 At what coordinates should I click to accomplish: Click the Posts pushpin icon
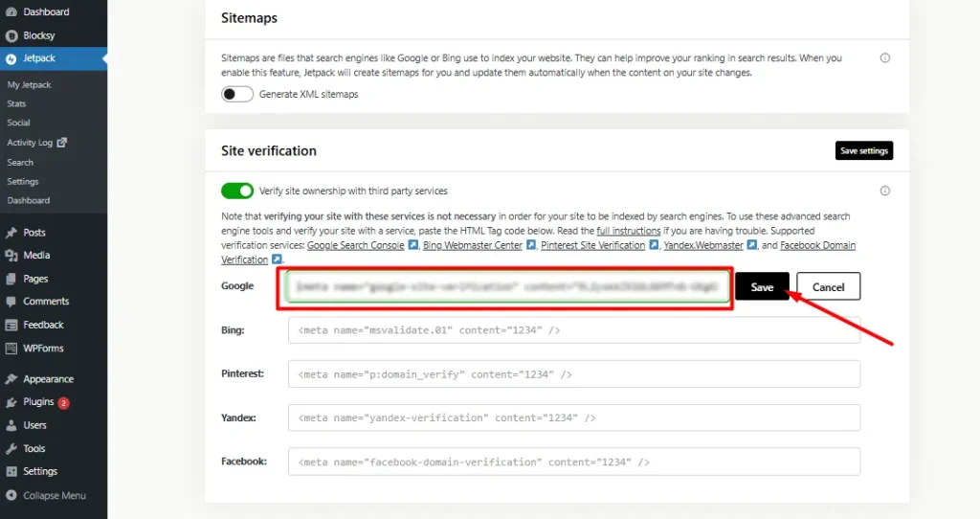11,233
